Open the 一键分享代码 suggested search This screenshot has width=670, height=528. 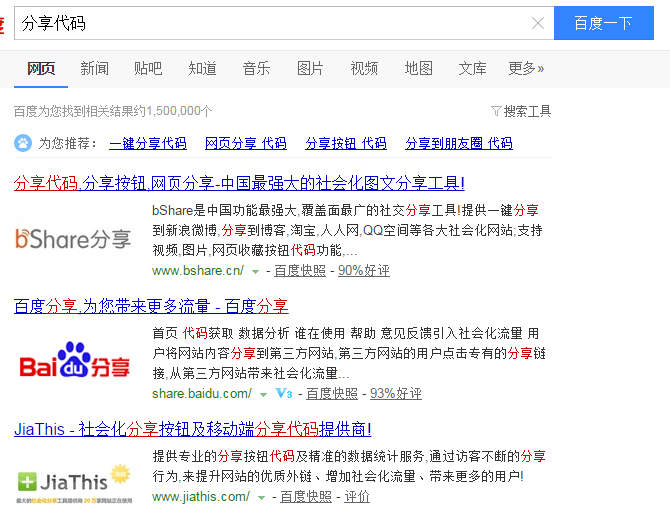148,143
